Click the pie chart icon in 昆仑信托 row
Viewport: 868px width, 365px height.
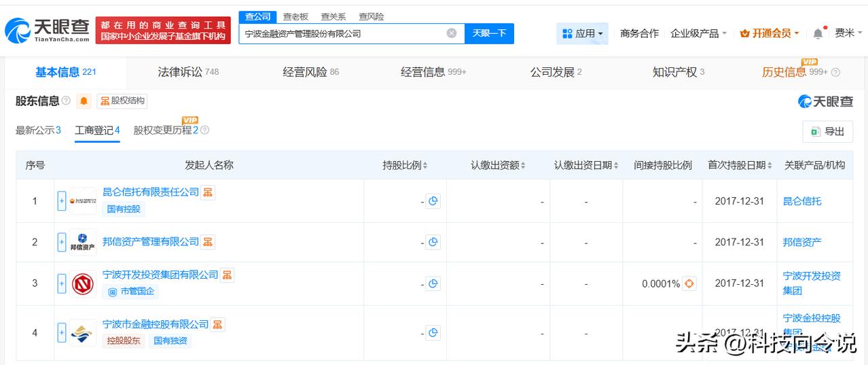coord(433,201)
